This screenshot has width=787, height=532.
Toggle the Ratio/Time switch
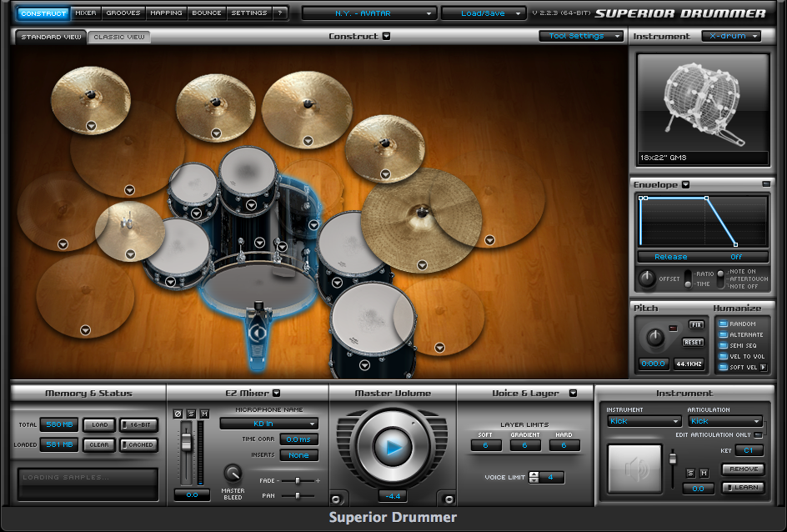coord(688,279)
